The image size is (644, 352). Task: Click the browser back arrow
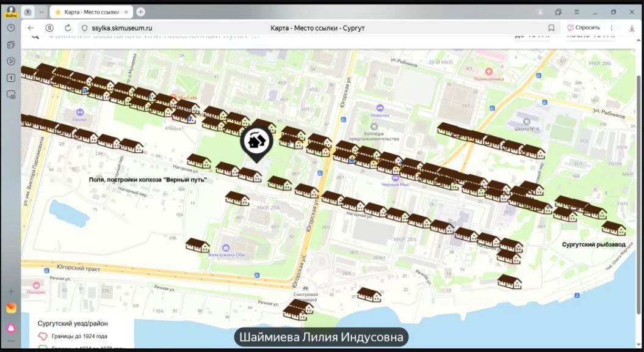[x=31, y=28]
